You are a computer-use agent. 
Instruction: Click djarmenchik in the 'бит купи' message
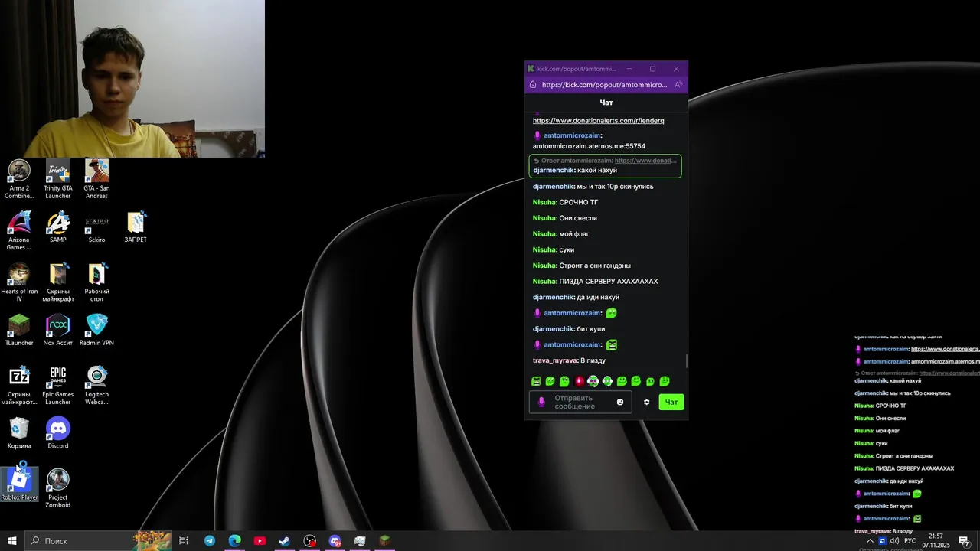(x=553, y=329)
